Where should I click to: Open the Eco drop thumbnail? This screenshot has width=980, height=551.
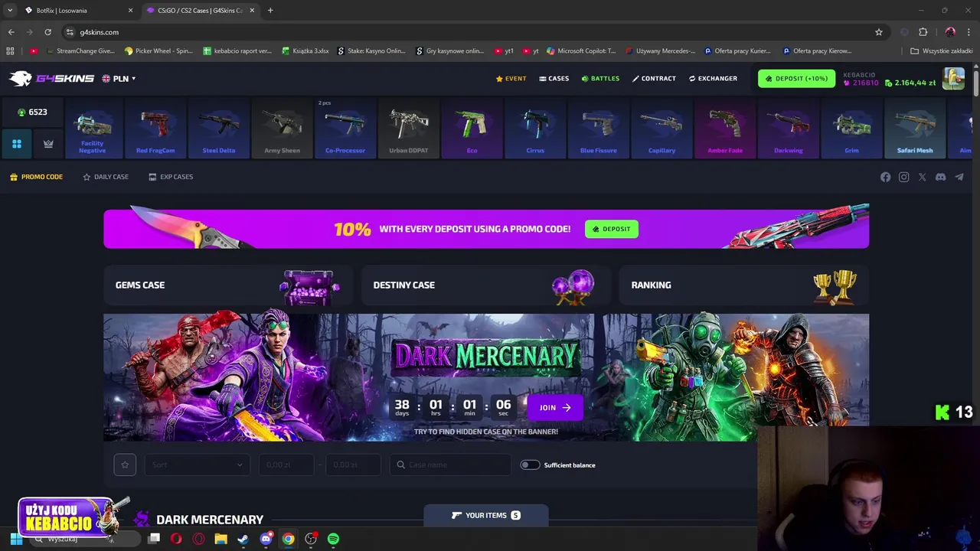472,129
